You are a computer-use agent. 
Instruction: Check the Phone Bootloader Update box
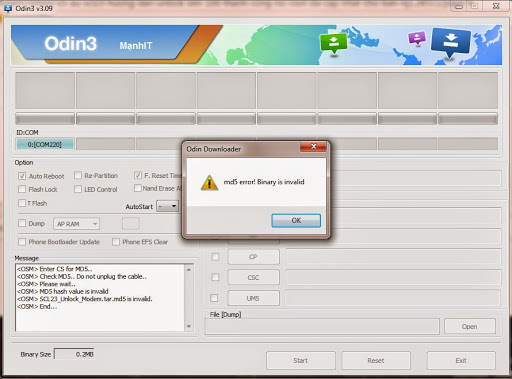point(22,242)
